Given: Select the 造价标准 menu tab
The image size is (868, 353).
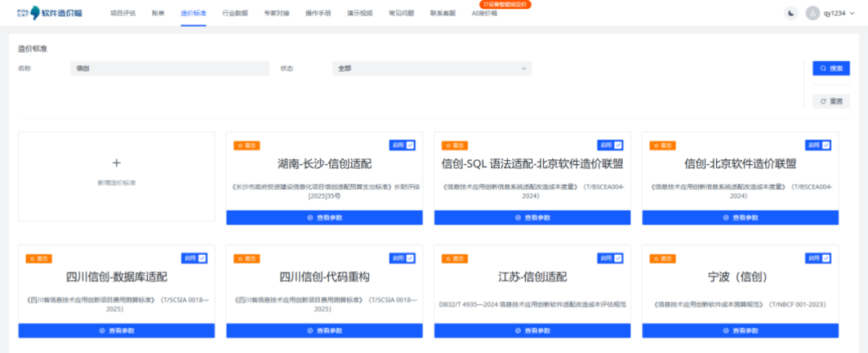Looking at the screenshot, I should [x=193, y=14].
